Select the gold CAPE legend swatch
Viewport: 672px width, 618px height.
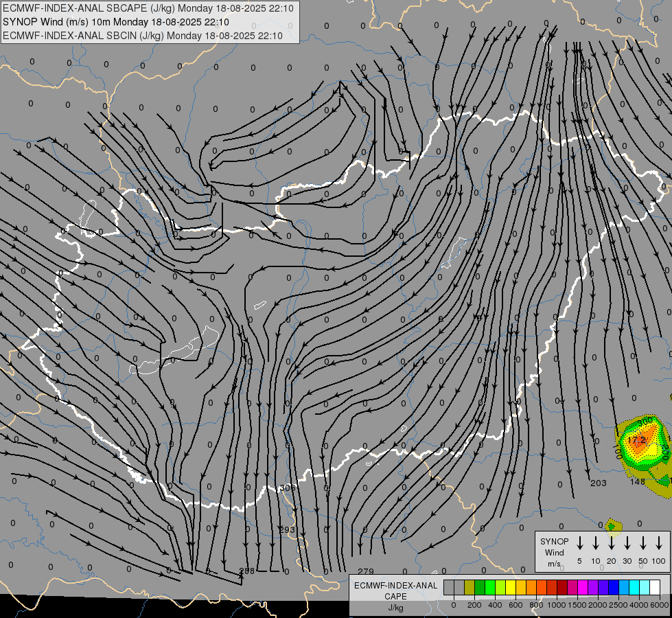click(x=521, y=587)
